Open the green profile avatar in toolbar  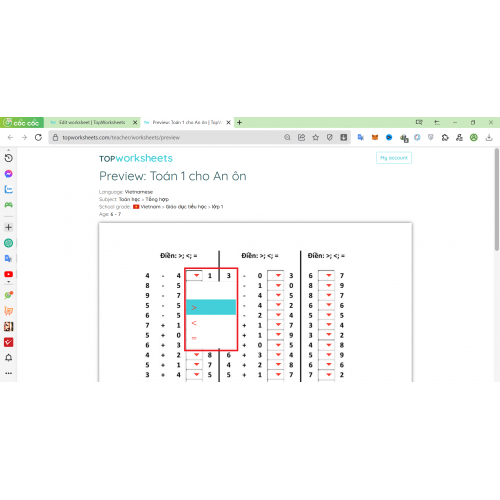click(474, 137)
